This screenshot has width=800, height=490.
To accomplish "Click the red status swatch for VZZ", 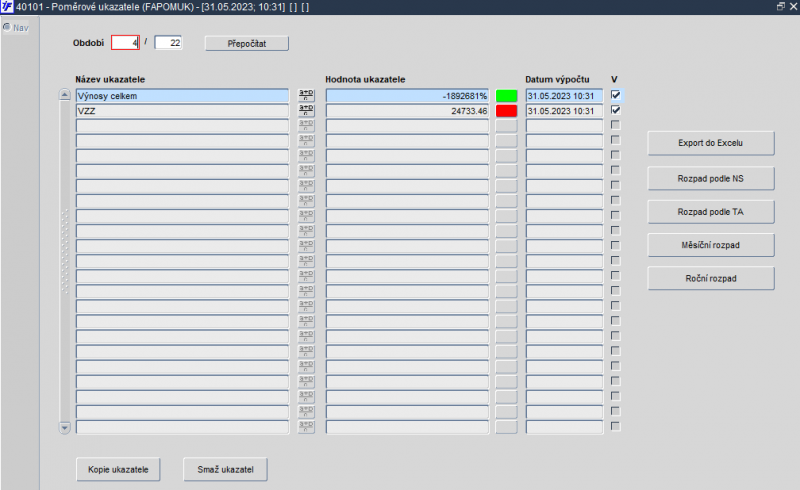I will click(x=506, y=111).
